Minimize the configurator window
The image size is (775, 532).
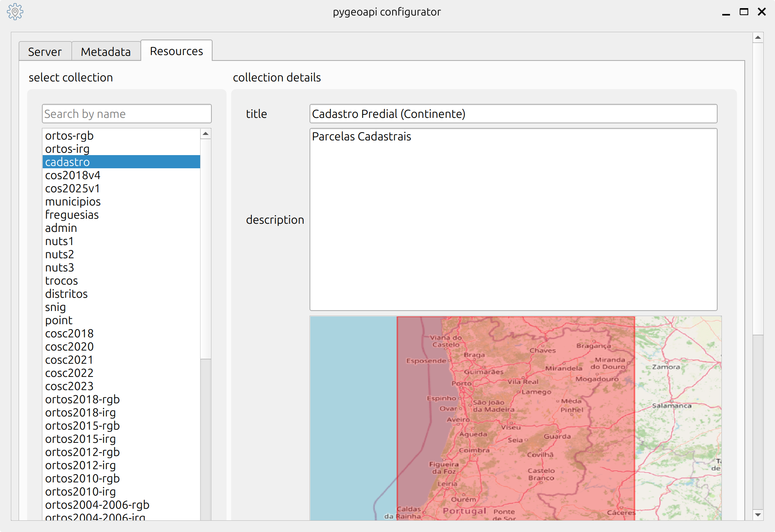(x=726, y=12)
